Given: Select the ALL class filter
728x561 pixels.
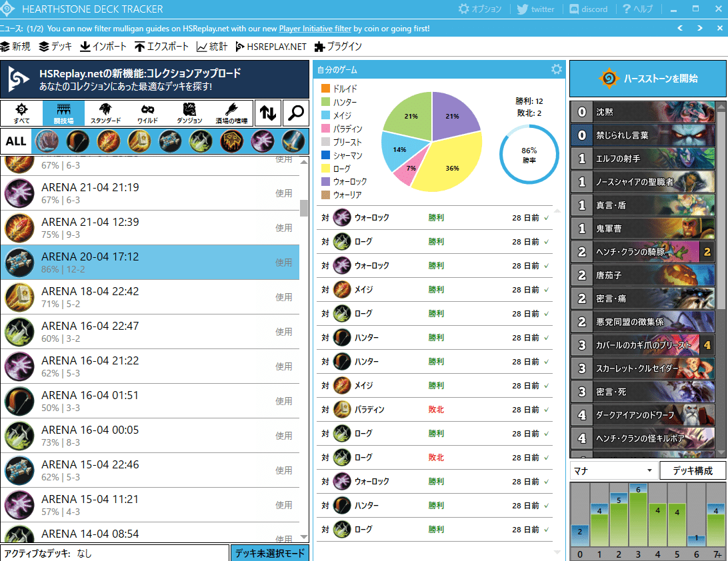Looking at the screenshot, I should [x=16, y=141].
